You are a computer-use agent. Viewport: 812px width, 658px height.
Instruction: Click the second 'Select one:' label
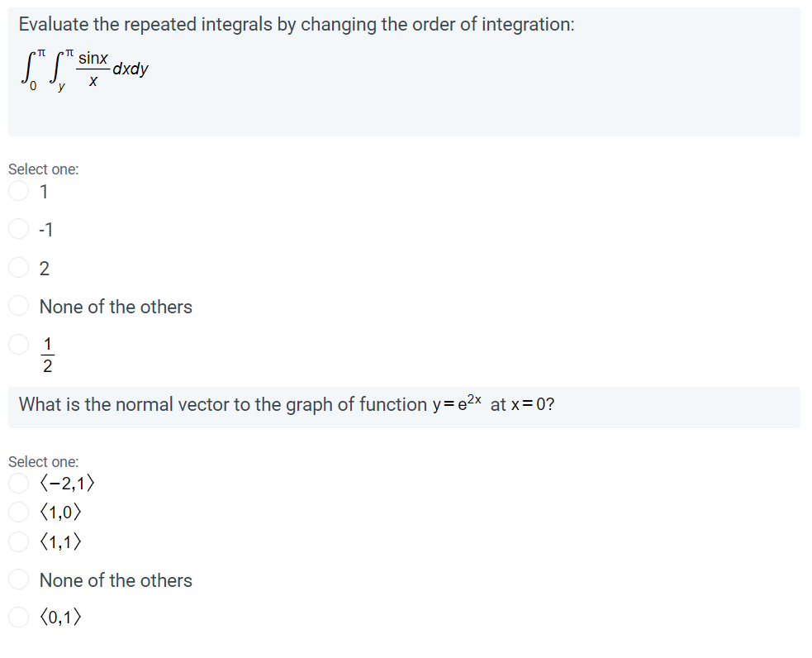point(44,461)
